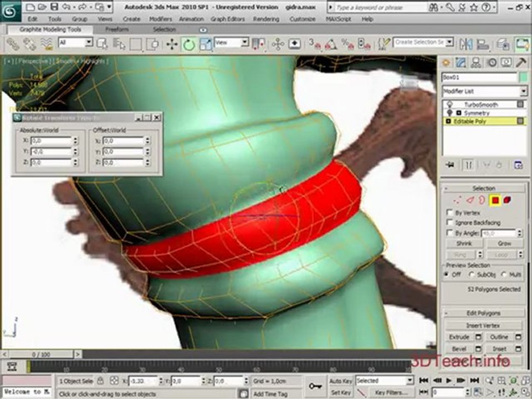This screenshot has height=399, width=532.
Task: Click the Insert Vertex button
Action: [x=483, y=325]
